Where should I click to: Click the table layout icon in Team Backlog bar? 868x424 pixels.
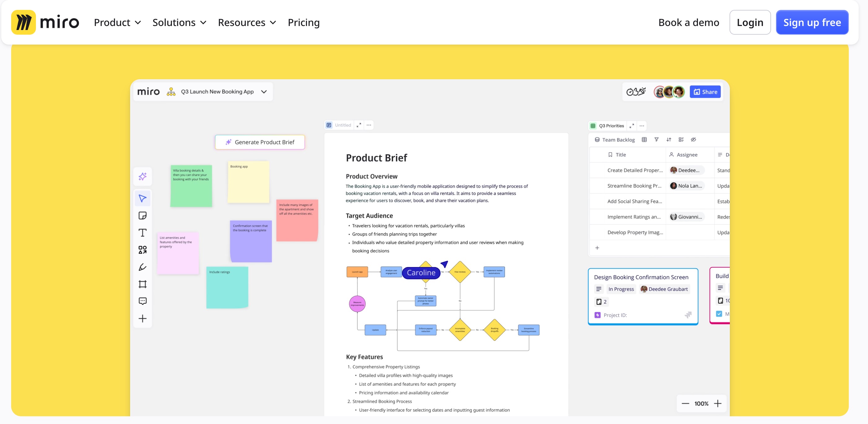coord(644,139)
